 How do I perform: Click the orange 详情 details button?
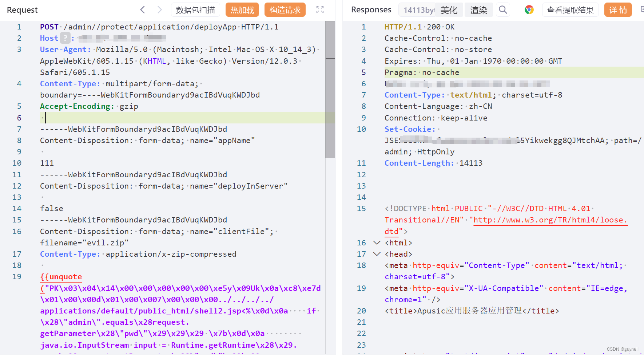pos(618,10)
